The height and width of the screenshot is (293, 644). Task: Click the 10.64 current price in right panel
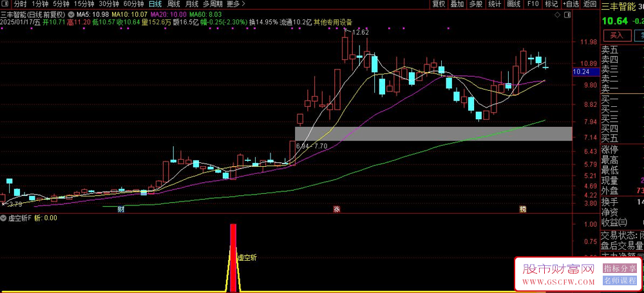(x=615, y=21)
